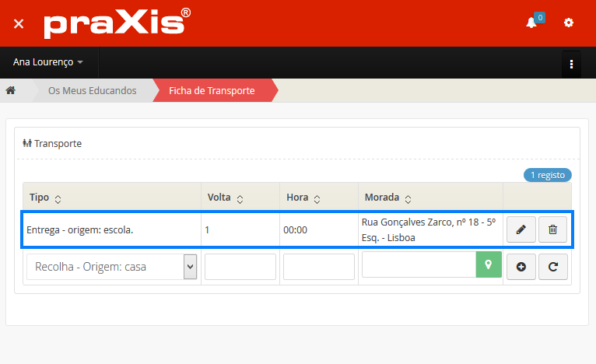This screenshot has height=364, width=596.
Task: Open notifications bell icon
Action: pos(531,23)
